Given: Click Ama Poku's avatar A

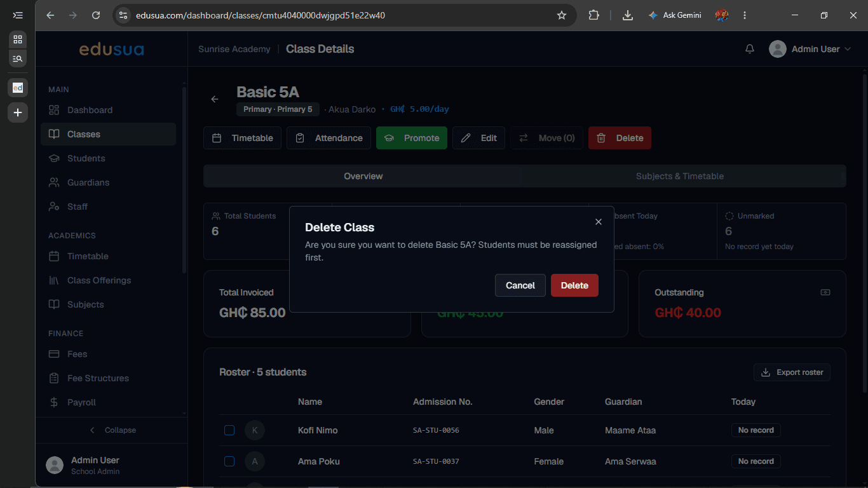Looking at the screenshot, I should coord(255,461).
